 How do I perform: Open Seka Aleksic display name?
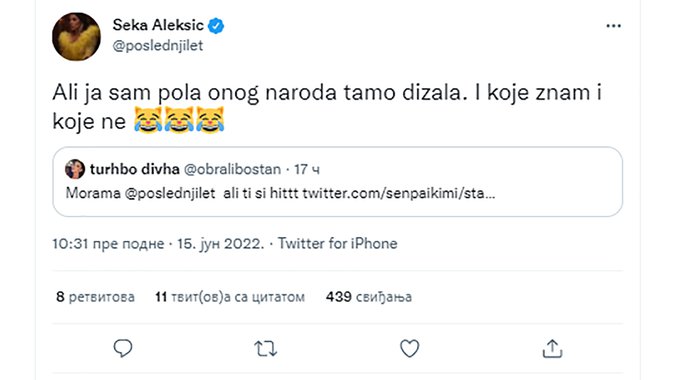(x=158, y=25)
